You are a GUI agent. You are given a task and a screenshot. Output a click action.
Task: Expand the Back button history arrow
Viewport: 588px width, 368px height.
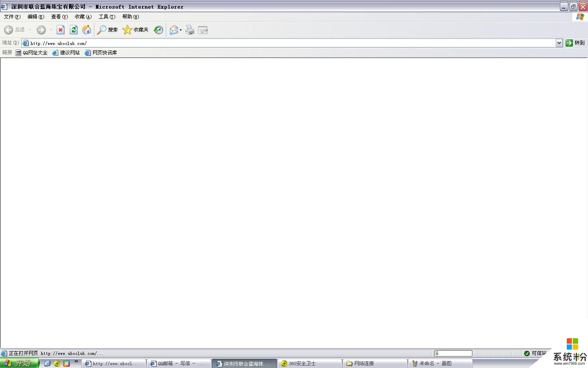click(30, 30)
